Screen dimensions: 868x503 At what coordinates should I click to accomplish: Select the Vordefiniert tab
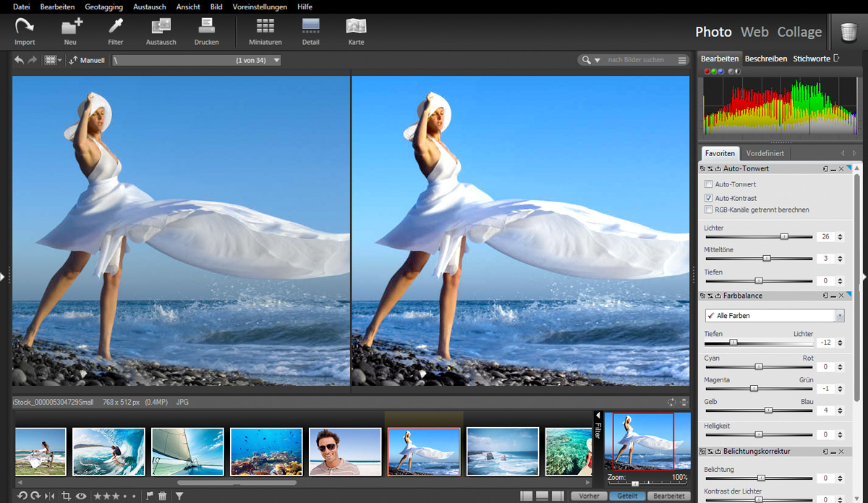[765, 153]
